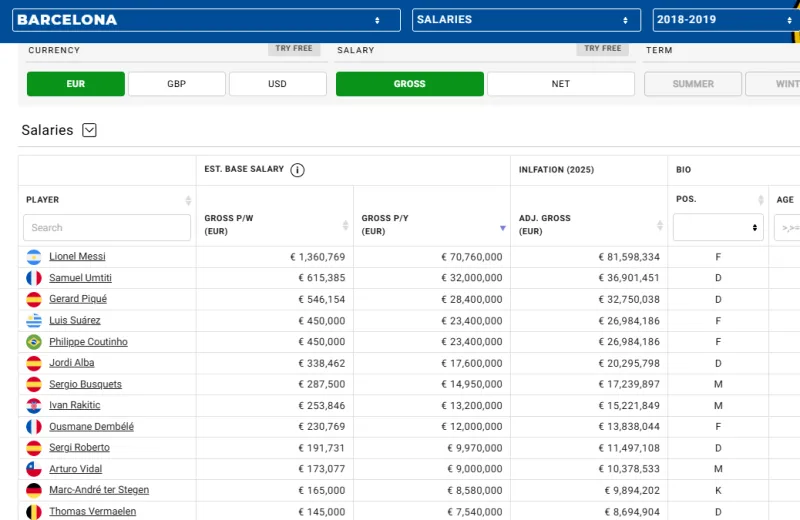This screenshot has height=520, width=800.
Task: Sort by Gross P/W column arrows
Action: pyautogui.click(x=345, y=225)
